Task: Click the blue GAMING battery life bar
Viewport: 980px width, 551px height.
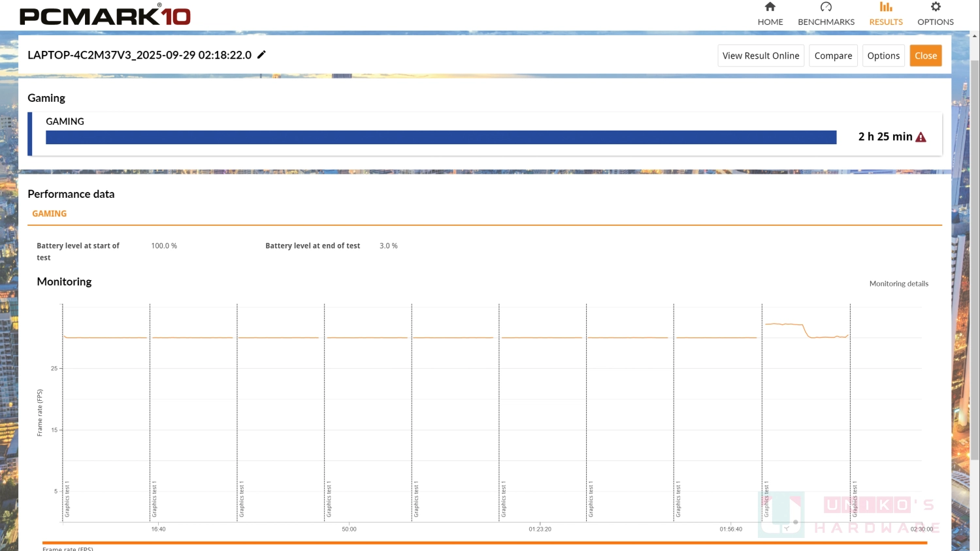Action: (441, 137)
